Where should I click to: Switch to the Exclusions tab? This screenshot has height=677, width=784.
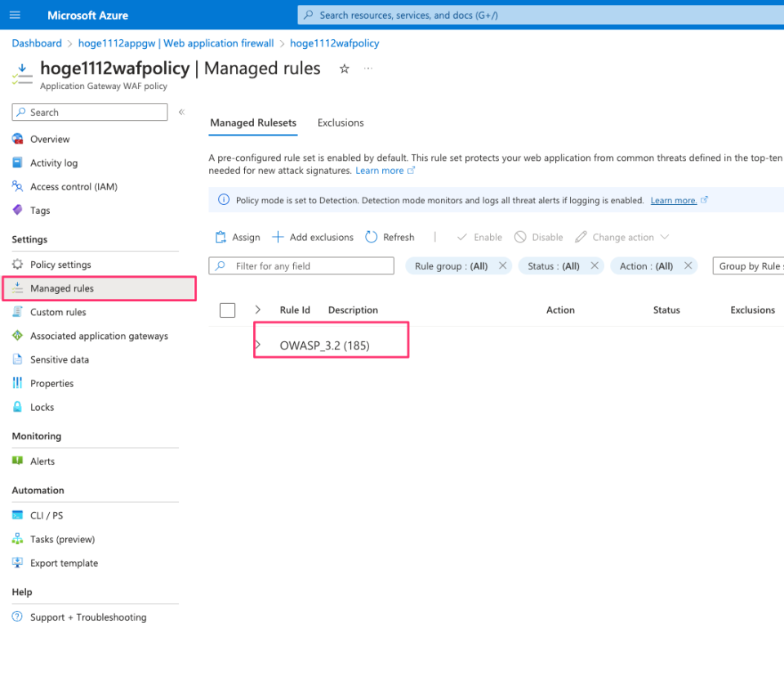[x=341, y=122]
